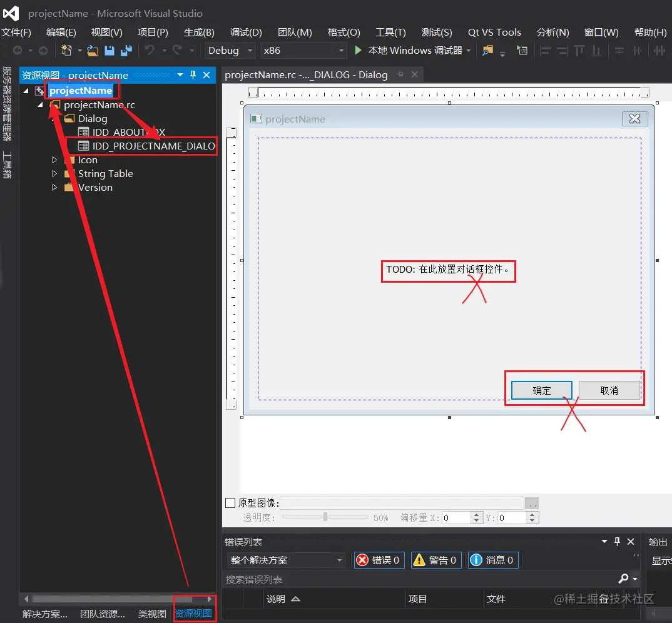Decrease the offset Y value stepper
Viewport: 672px width, 623px height.
[532, 520]
